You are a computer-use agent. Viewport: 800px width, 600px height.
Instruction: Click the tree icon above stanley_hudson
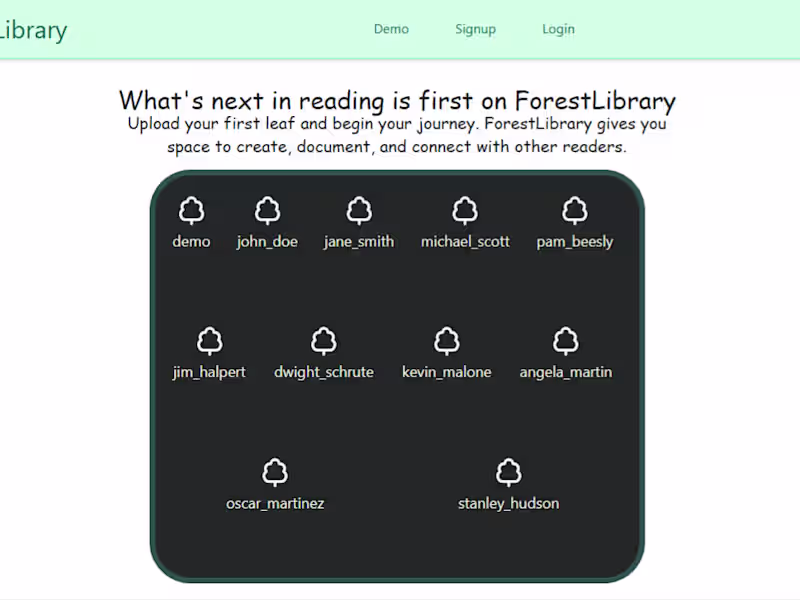pyautogui.click(x=509, y=473)
